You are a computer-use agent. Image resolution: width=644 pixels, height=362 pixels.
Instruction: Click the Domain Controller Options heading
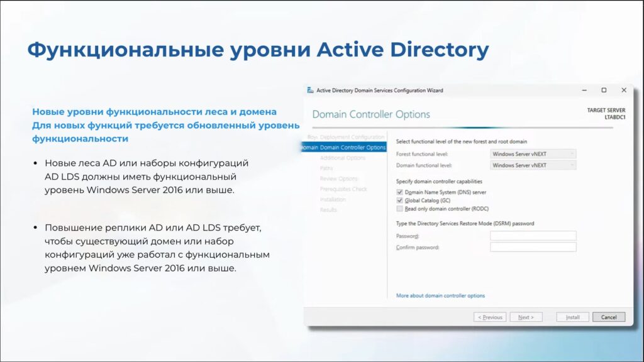371,114
